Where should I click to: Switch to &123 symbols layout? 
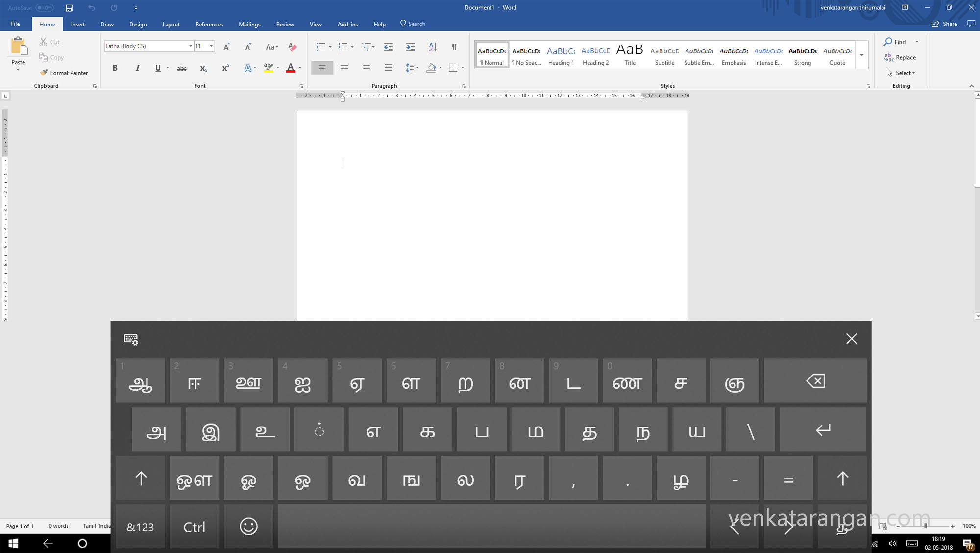point(140,527)
